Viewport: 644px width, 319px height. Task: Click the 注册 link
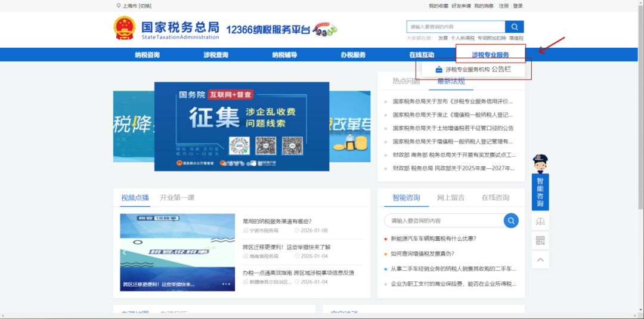(x=503, y=6)
